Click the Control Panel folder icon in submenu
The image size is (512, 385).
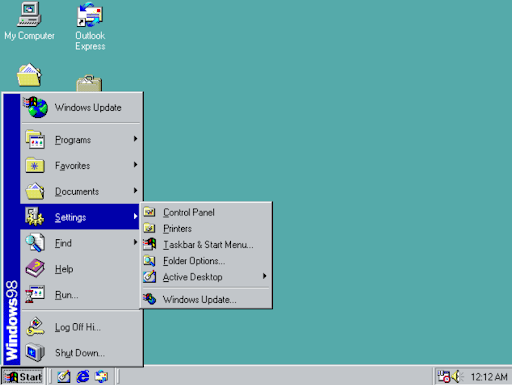click(x=149, y=212)
